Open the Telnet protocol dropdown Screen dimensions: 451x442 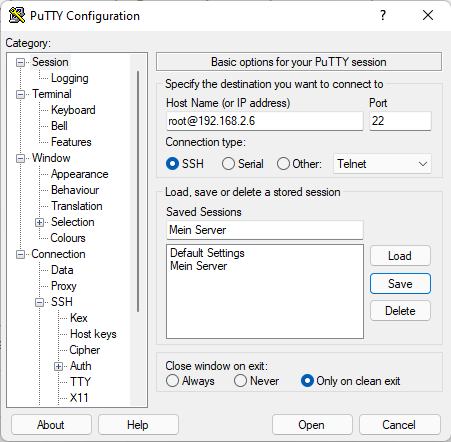(x=382, y=164)
